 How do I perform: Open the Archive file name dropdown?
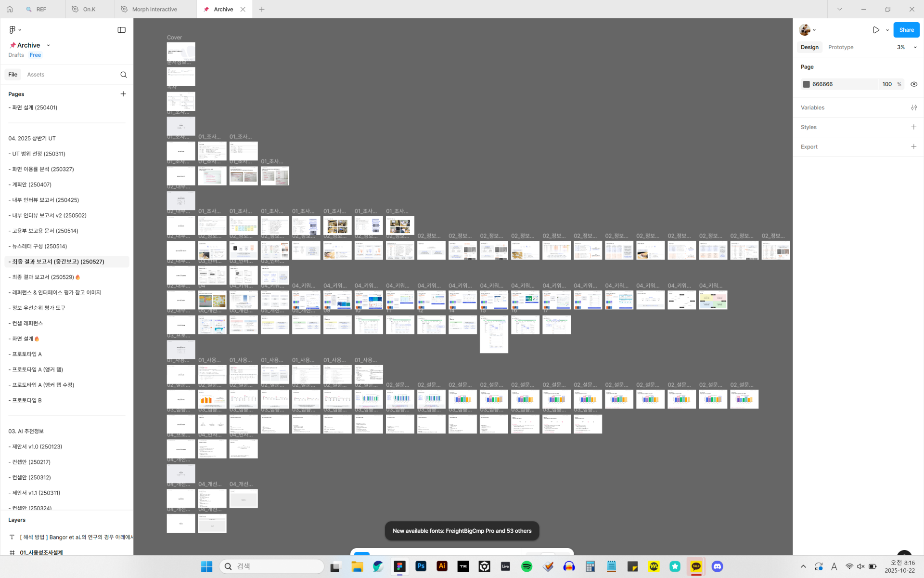click(x=48, y=45)
